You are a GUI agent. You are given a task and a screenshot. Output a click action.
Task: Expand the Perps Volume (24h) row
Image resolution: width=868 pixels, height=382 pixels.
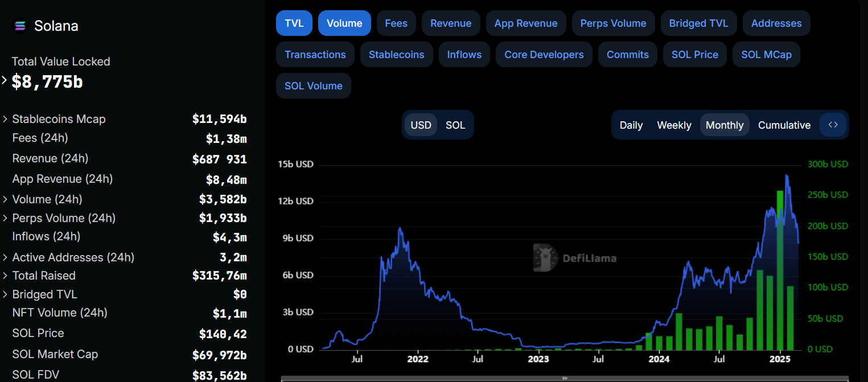click(5, 218)
